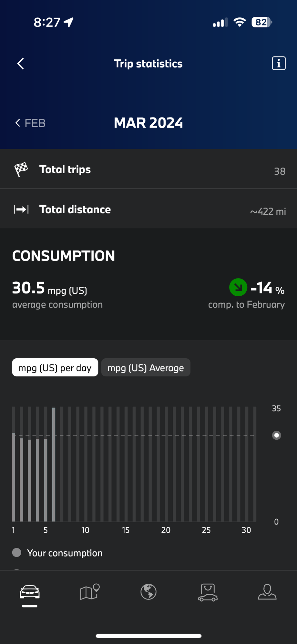Tap the Your consumption legend dot
297x644 pixels.
click(16, 553)
